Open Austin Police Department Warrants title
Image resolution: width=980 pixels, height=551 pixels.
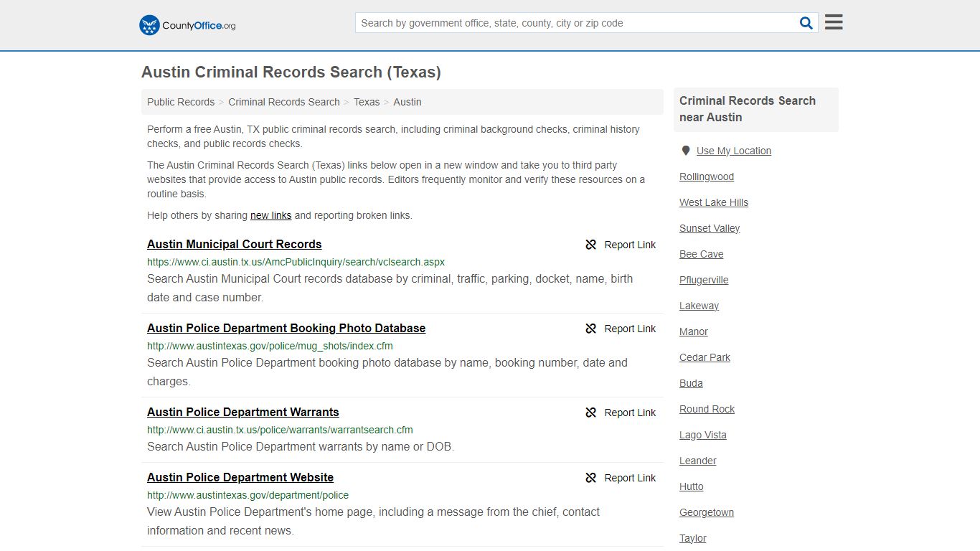[x=243, y=412]
